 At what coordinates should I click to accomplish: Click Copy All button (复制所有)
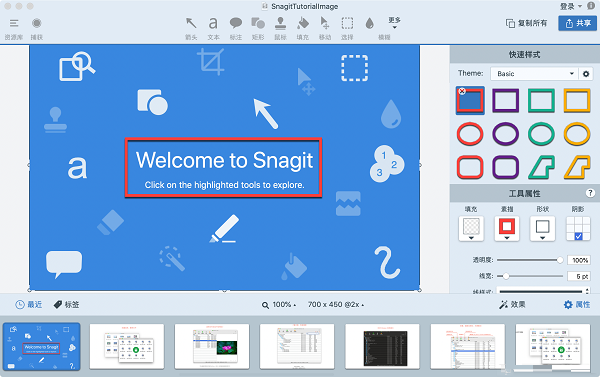coord(526,23)
